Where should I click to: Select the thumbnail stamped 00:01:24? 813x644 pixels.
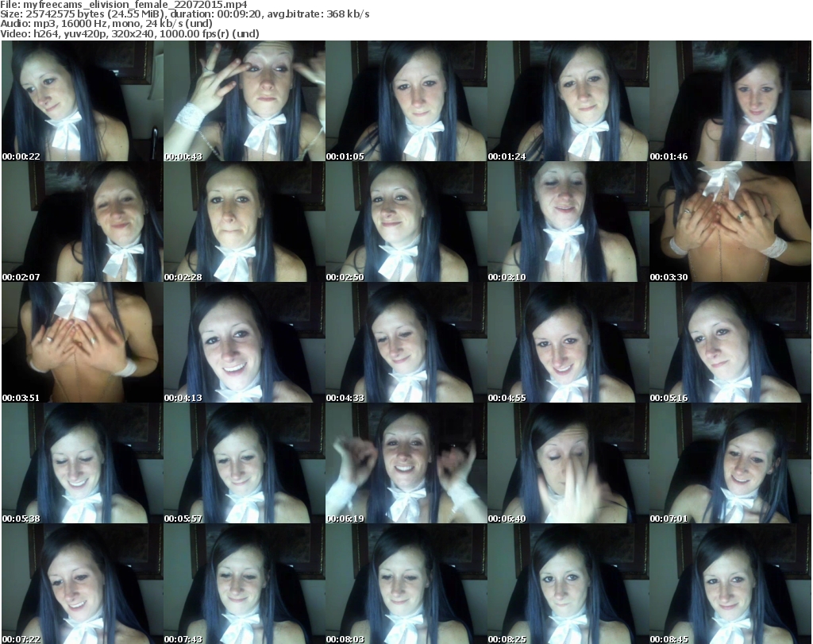tap(568, 101)
